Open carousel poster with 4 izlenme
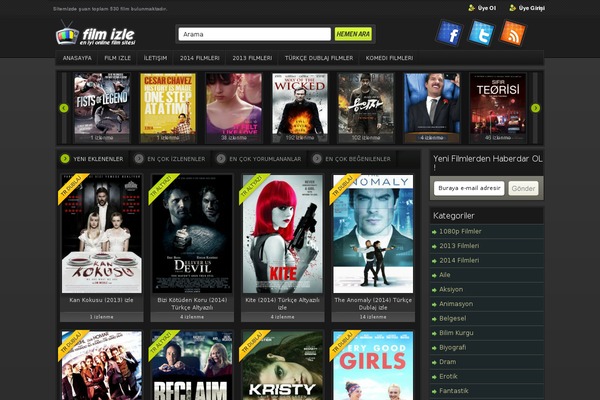The width and height of the screenshot is (600, 400). tap(432, 108)
